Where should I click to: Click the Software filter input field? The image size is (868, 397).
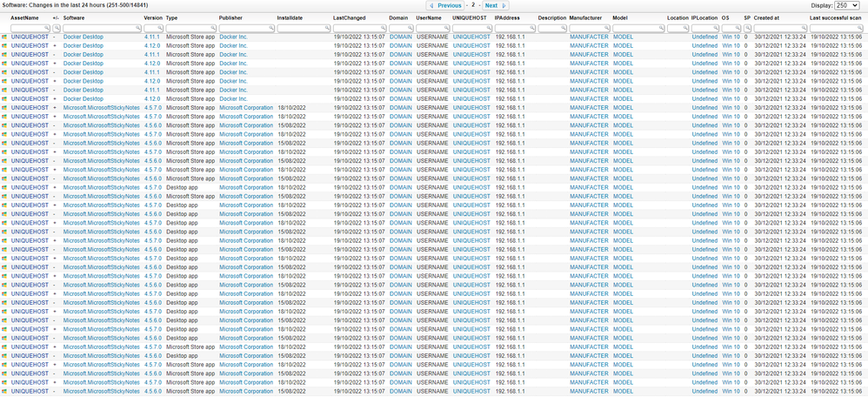[97, 29]
